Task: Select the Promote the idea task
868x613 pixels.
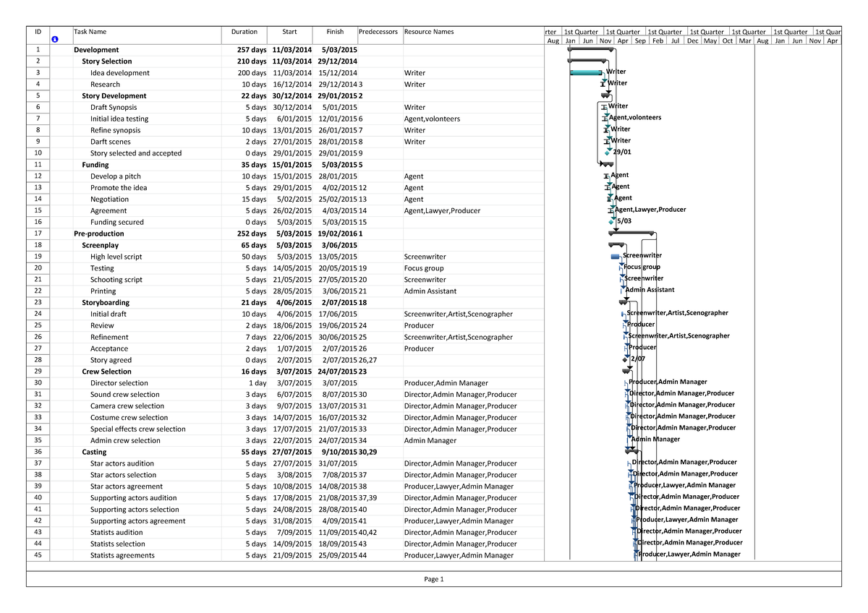Action: point(119,188)
